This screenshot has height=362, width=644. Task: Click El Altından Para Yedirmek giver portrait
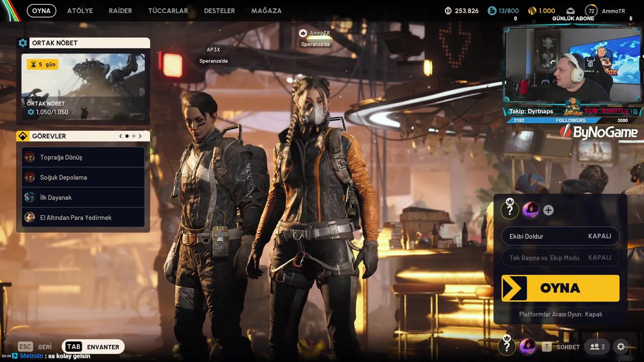click(x=30, y=218)
